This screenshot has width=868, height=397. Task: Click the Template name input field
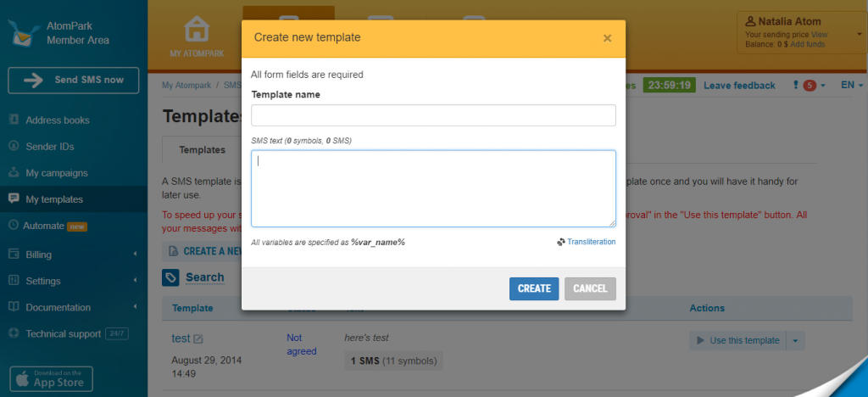pos(433,115)
